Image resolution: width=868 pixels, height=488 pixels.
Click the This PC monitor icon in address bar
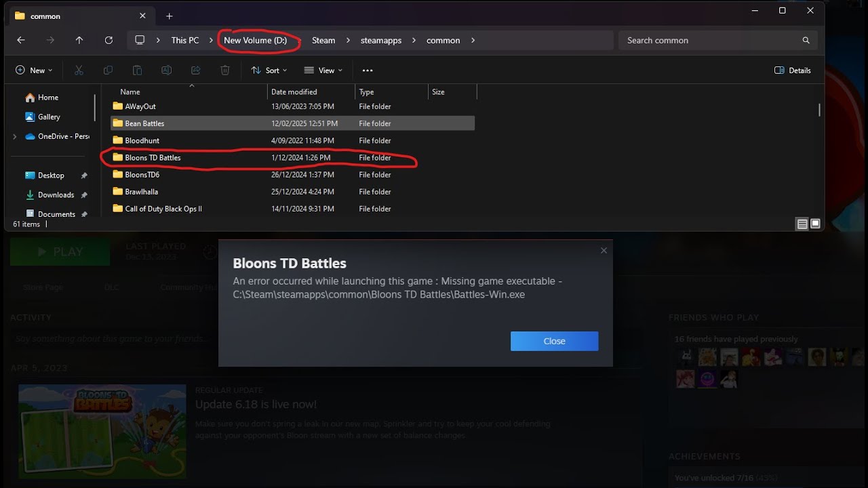(x=140, y=41)
